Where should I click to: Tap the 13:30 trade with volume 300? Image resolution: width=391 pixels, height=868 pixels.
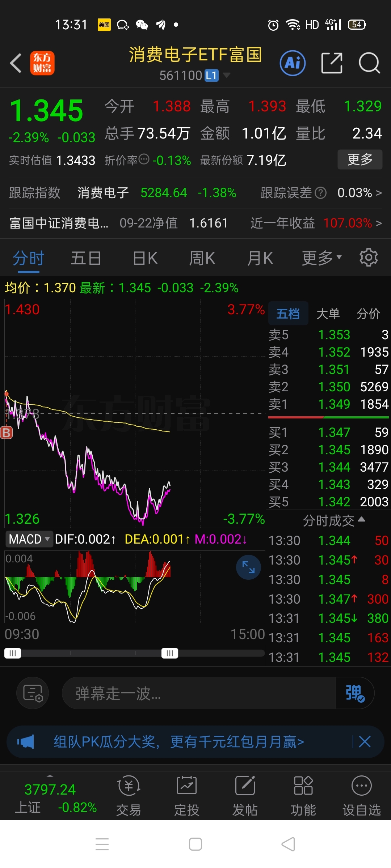tap(329, 599)
